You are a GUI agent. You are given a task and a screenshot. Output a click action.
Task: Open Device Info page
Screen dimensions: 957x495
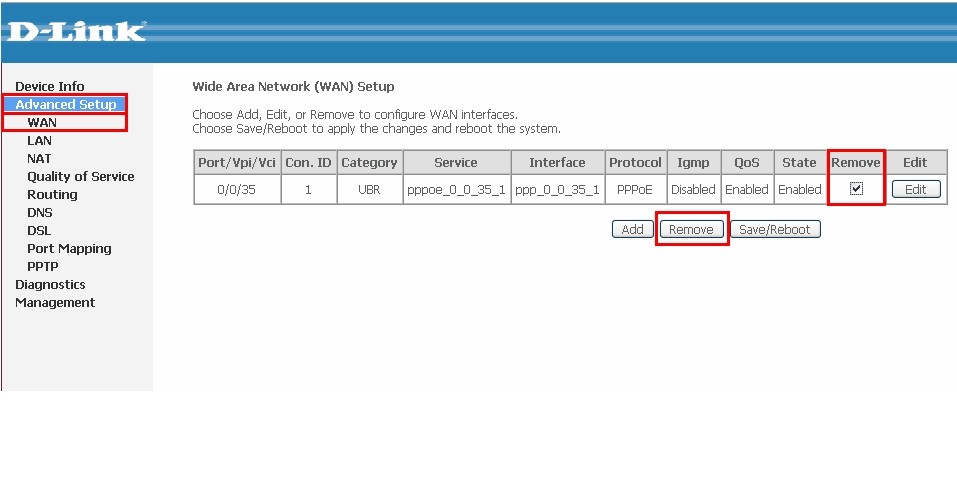(x=50, y=87)
